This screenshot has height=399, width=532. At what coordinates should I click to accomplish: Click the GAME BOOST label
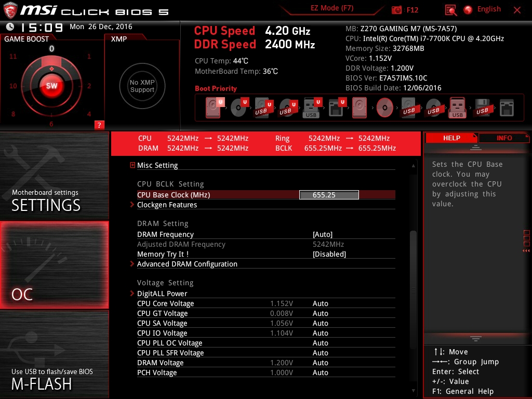point(26,39)
